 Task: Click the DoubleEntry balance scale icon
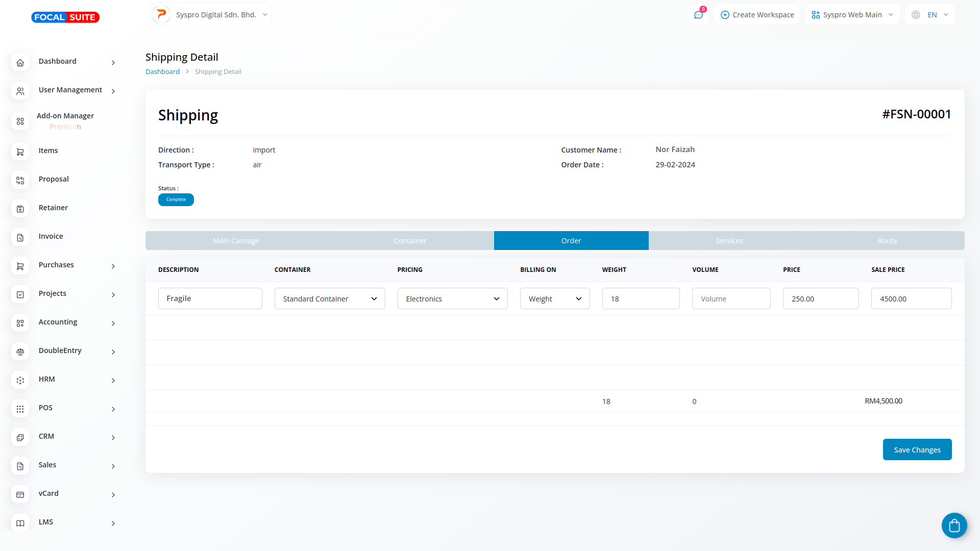(20, 352)
